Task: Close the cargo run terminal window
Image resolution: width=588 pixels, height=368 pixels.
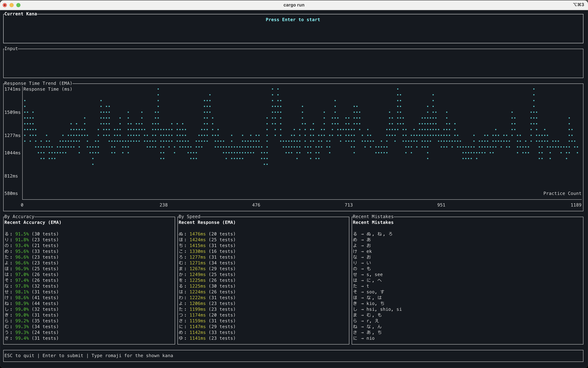Action: pyautogui.click(x=5, y=5)
